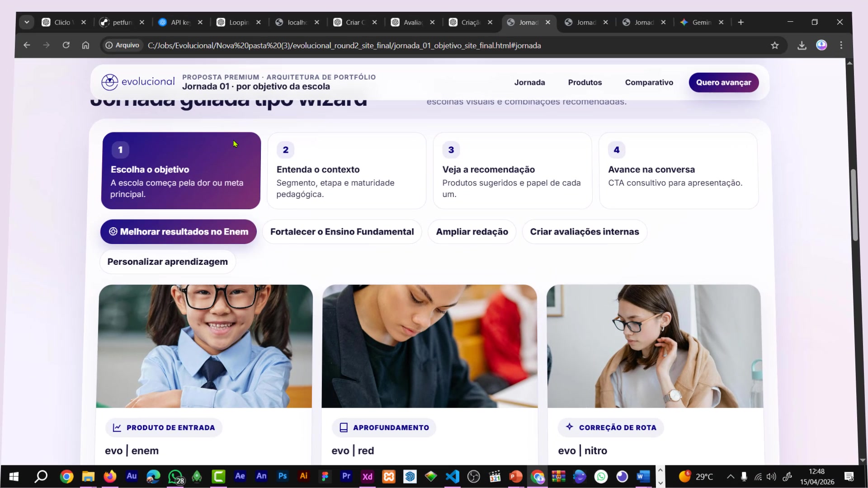Open PowerPoint from taskbar
The height and width of the screenshot is (488, 868).
516,476
